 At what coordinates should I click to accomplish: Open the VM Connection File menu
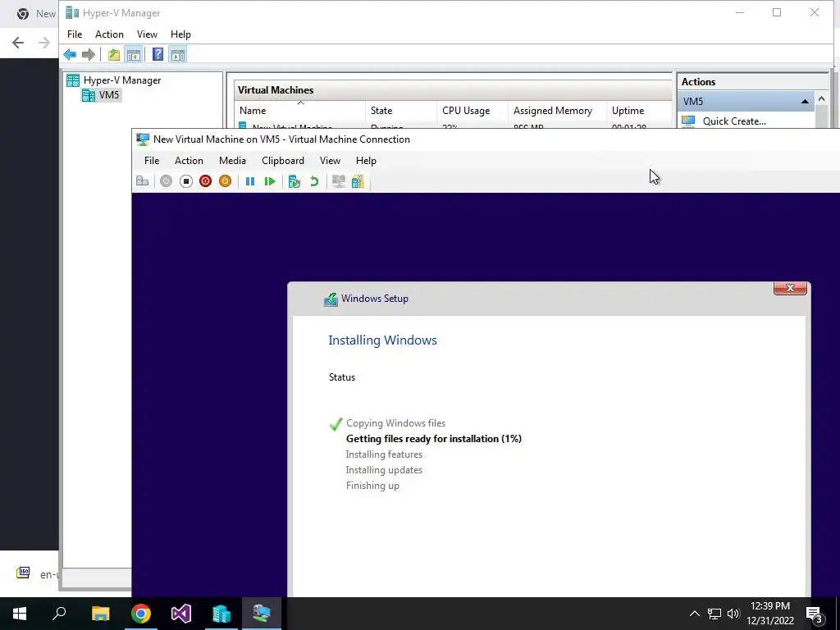[x=152, y=161]
